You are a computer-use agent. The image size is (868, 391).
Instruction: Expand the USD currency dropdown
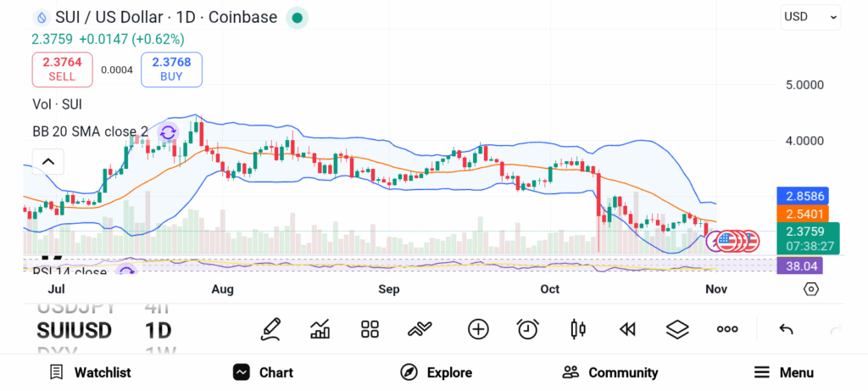click(x=810, y=16)
